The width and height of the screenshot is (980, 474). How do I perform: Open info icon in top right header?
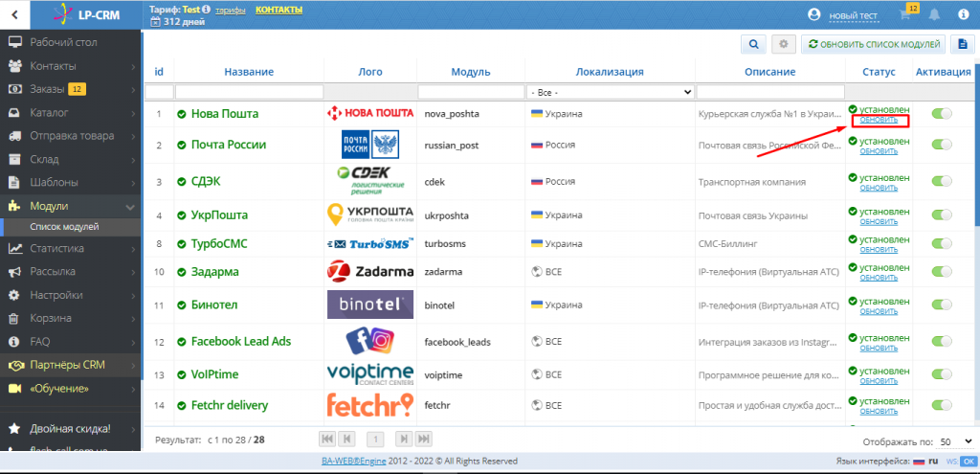tap(963, 15)
